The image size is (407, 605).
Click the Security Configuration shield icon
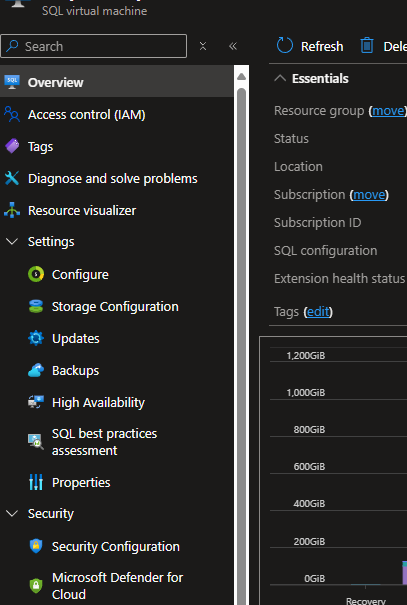(x=36, y=546)
